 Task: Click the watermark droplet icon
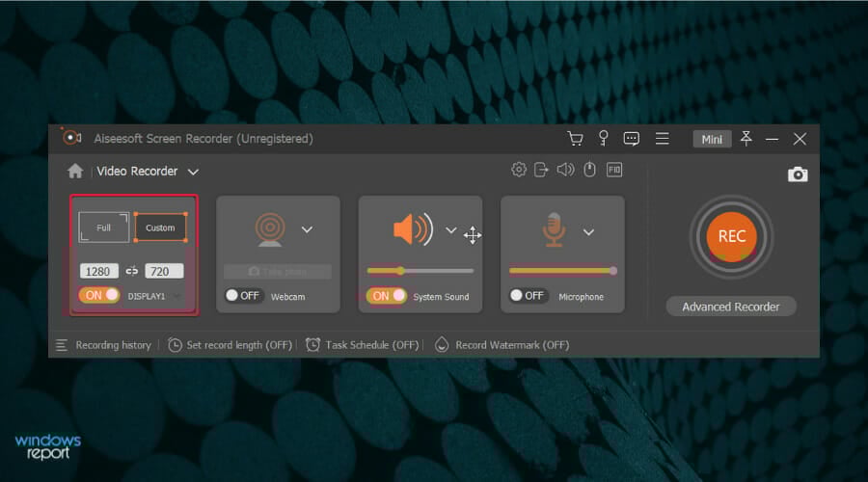442,345
